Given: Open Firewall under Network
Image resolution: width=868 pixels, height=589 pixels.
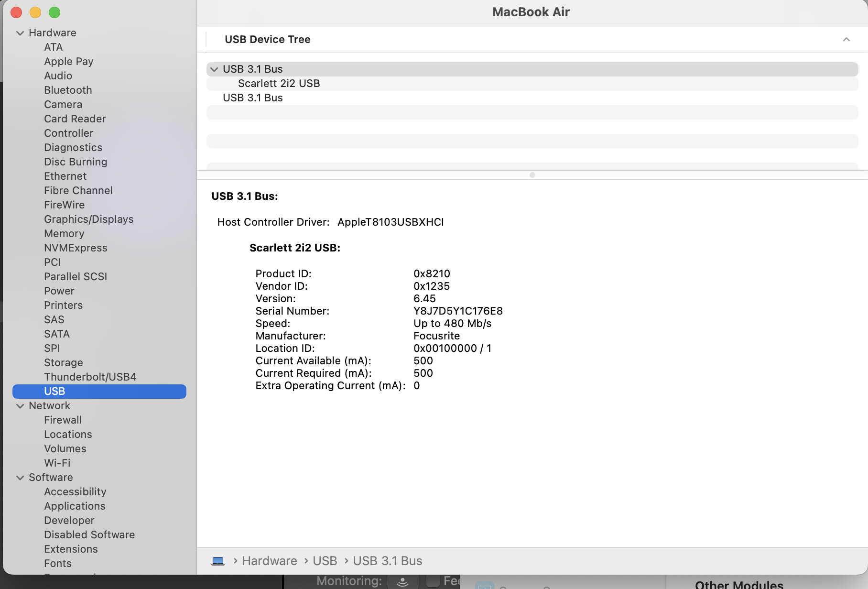Looking at the screenshot, I should [x=63, y=420].
